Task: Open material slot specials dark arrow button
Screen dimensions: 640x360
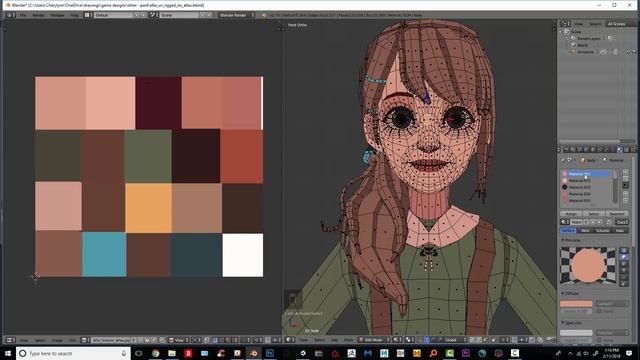Action: tap(626, 186)
